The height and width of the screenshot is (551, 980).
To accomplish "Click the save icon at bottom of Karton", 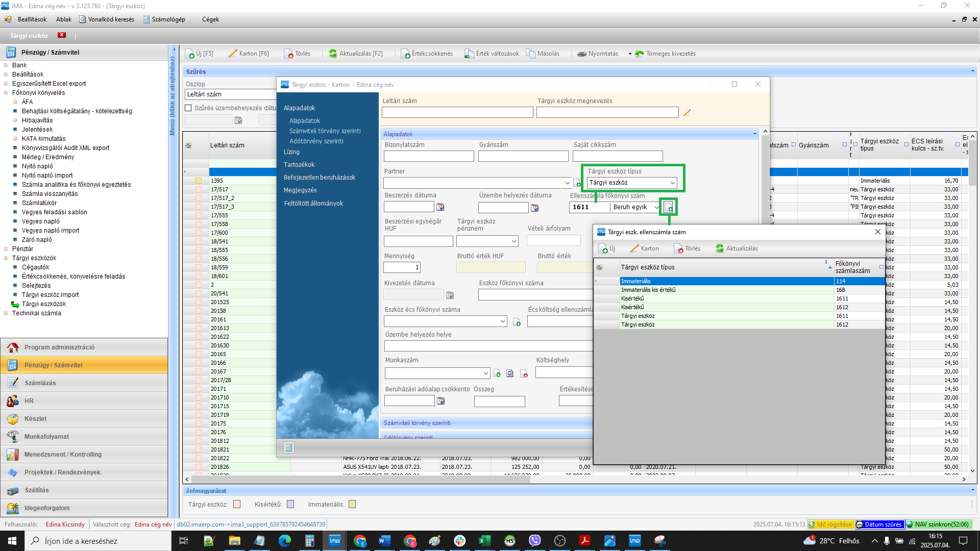I will tap(289, 447).
